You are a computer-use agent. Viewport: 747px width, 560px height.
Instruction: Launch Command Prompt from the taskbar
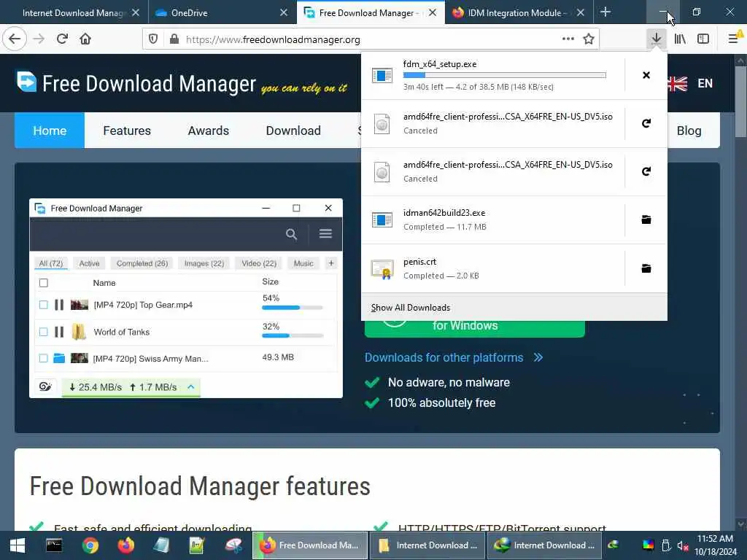pyautogui.click(x=54, y=545)
